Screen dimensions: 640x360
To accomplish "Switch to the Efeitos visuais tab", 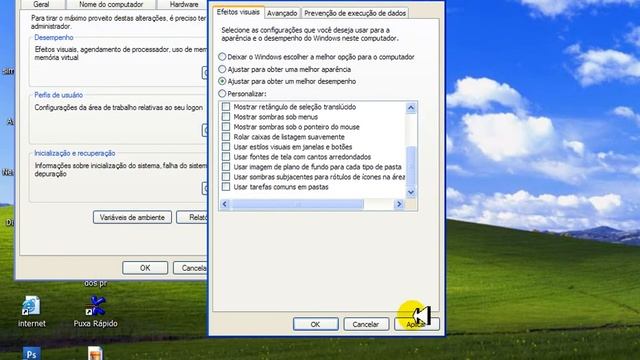I will coord(238,12).
